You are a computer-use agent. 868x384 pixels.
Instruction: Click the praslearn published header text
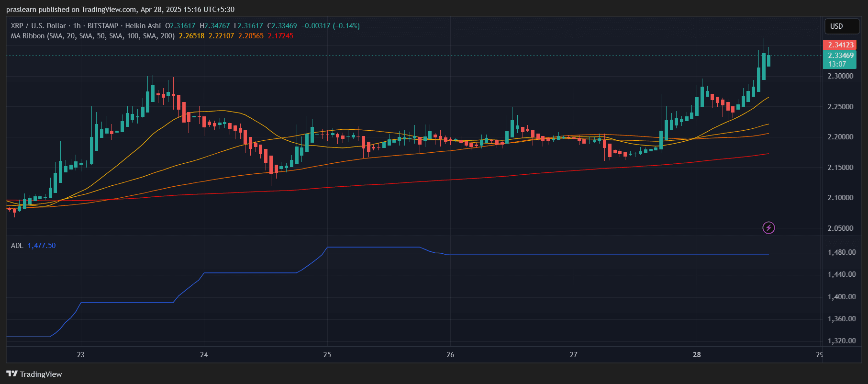coord(120,10)
